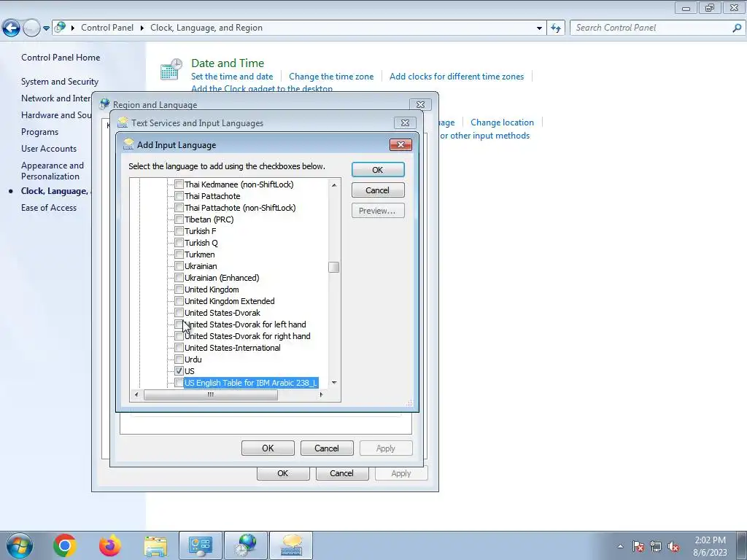Open User Accounts category in sidebar
The image size is (747, 560).
(49, 149)
